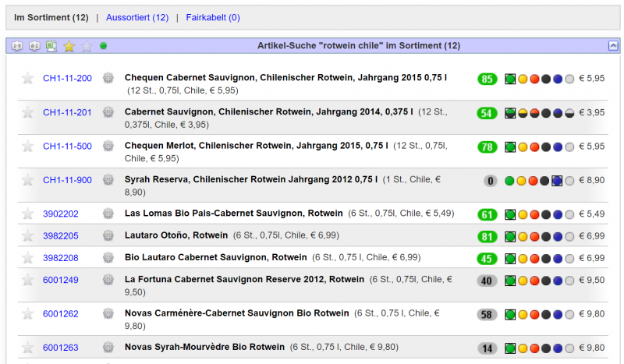Toggle favorite star for CH1-11-900 Syrah Reserva
The width and height of the screenshot is (624, 364).
tap(28, 180)
